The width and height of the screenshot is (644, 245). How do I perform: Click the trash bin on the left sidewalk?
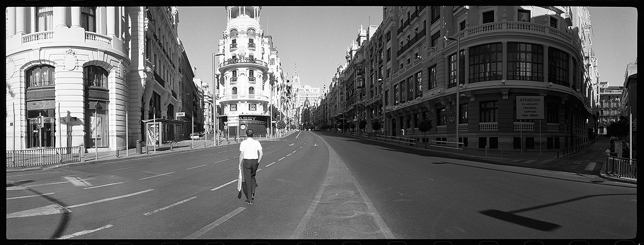(x=139, y=147)
